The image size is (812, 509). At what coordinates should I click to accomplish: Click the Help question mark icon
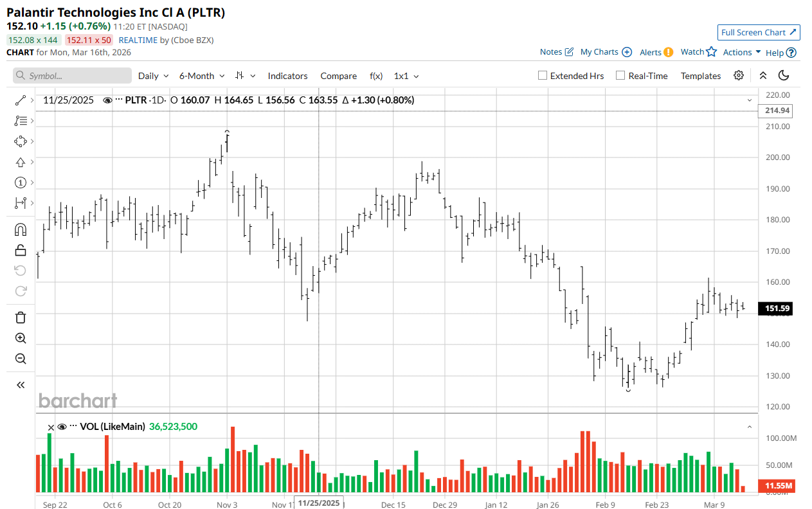[x=791, y=53]
